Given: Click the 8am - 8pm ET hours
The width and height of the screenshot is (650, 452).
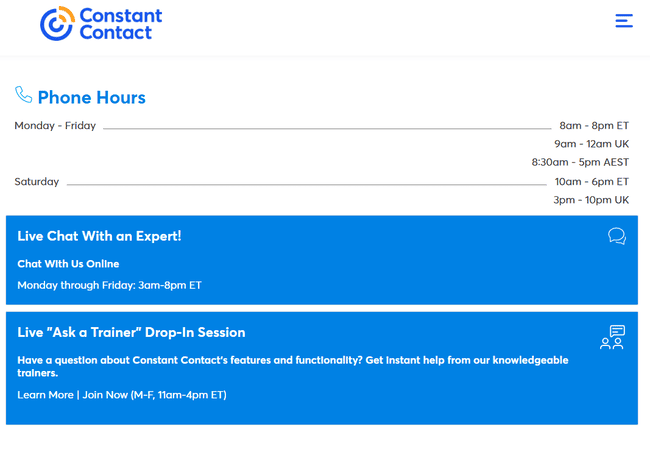Looking at the screenshot, I should 593,126.
